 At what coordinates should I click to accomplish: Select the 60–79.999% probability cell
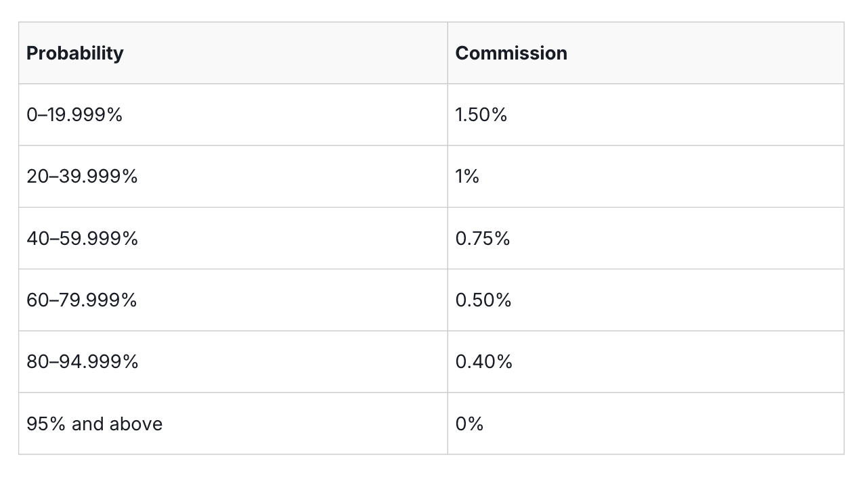point(81,300)
